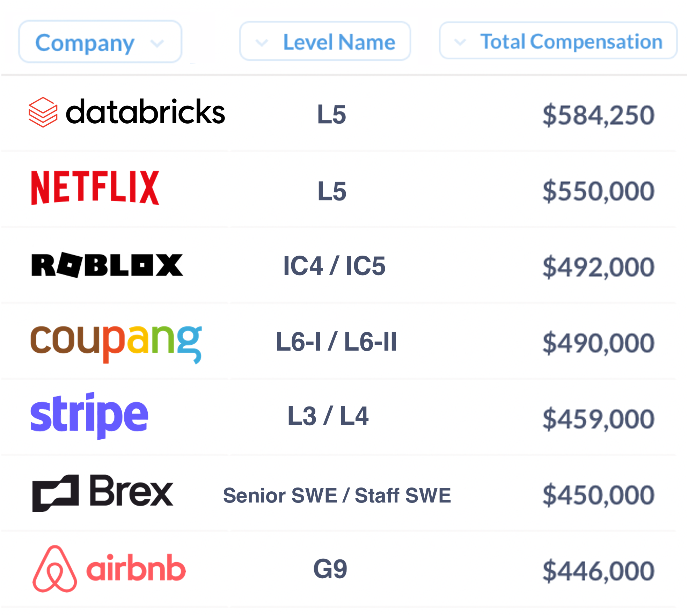Click the Brex $450,000 compensation

(x=598, y=495)
